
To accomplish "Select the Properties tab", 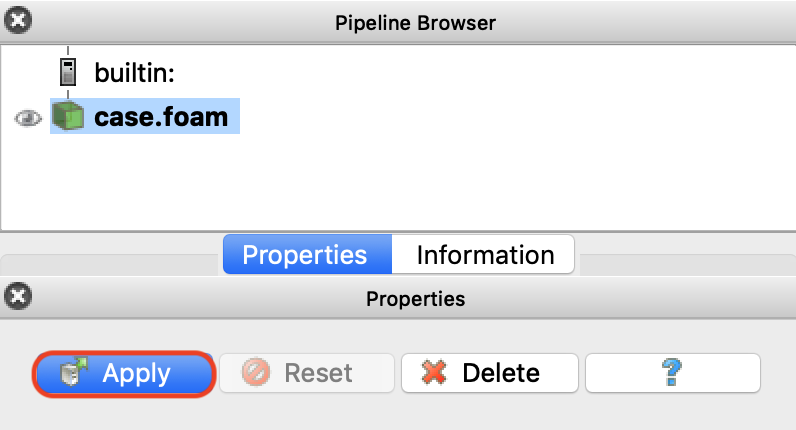I will [x=305, y=255].
